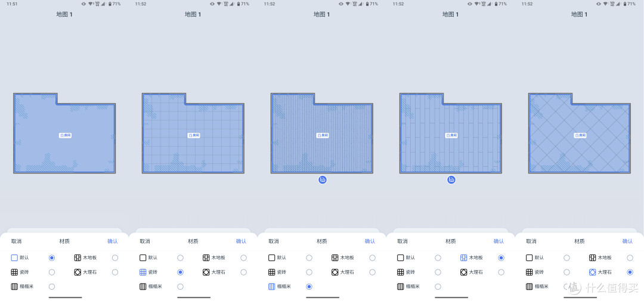Tap the 瓷砖 icon in the plain-map screen
The height and width of the screenshot is (301, 644).
click(14, 272)
